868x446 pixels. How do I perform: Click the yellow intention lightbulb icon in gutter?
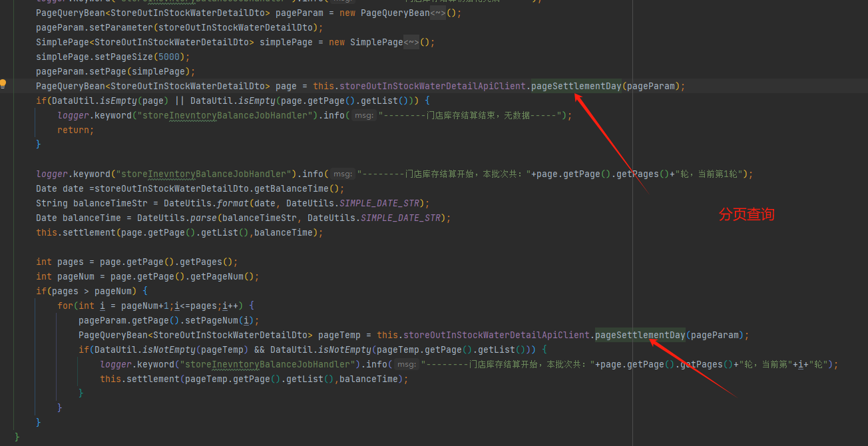[x=3, y=85]
